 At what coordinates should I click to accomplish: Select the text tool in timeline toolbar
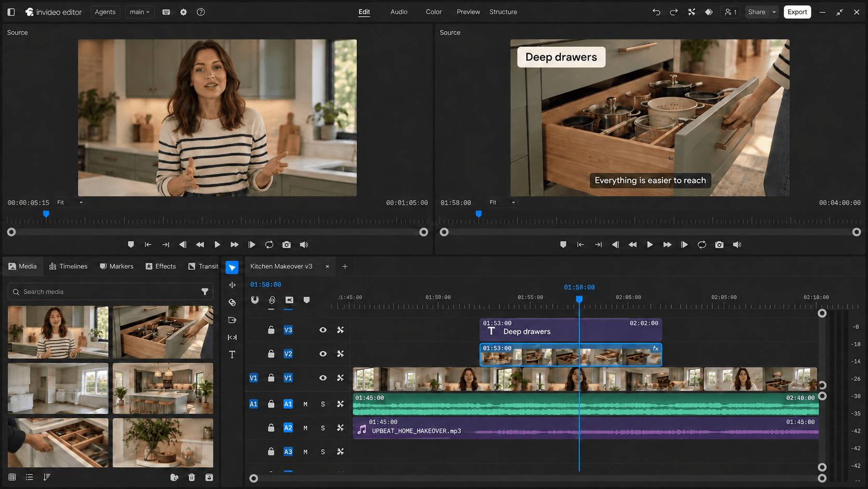232,354
